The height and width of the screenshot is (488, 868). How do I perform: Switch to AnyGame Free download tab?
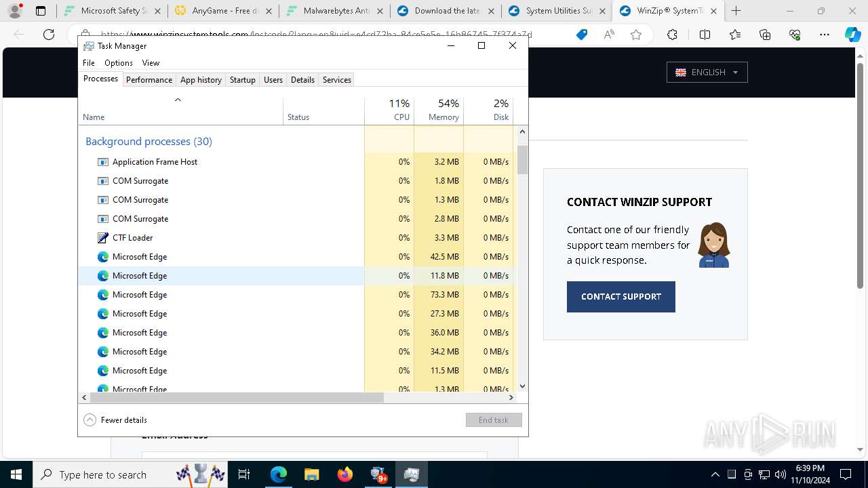tap(223, 11)
